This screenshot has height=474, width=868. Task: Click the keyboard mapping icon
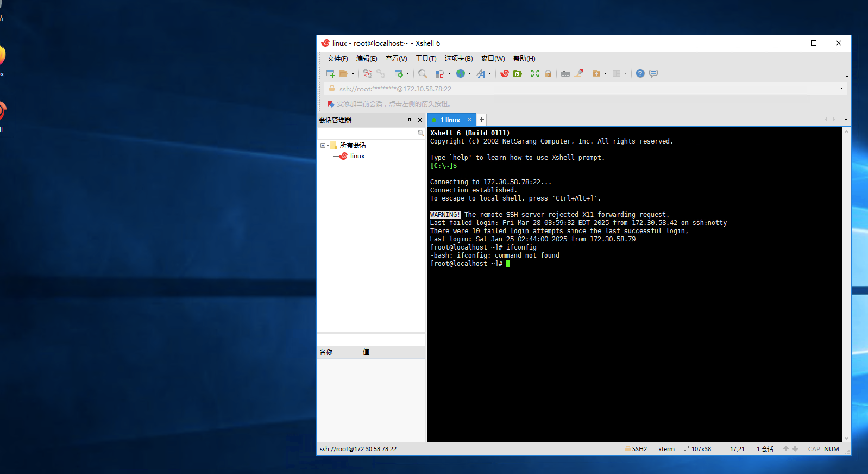click(x=565, y=73)
